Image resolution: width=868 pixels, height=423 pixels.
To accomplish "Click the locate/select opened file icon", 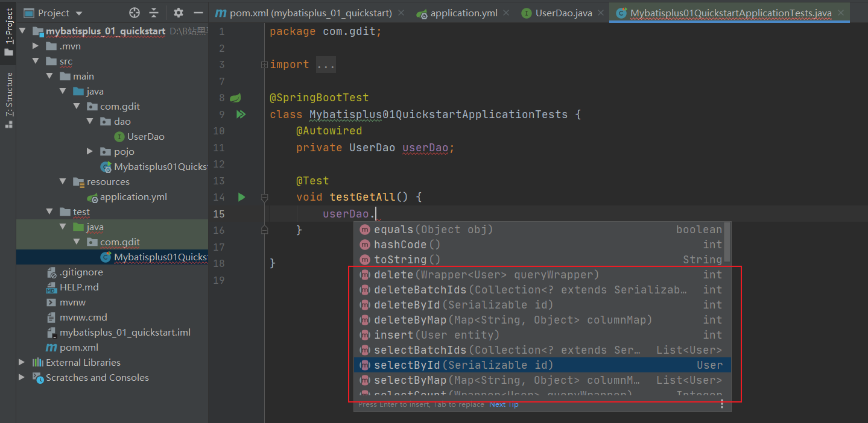I will coord(135,13).
